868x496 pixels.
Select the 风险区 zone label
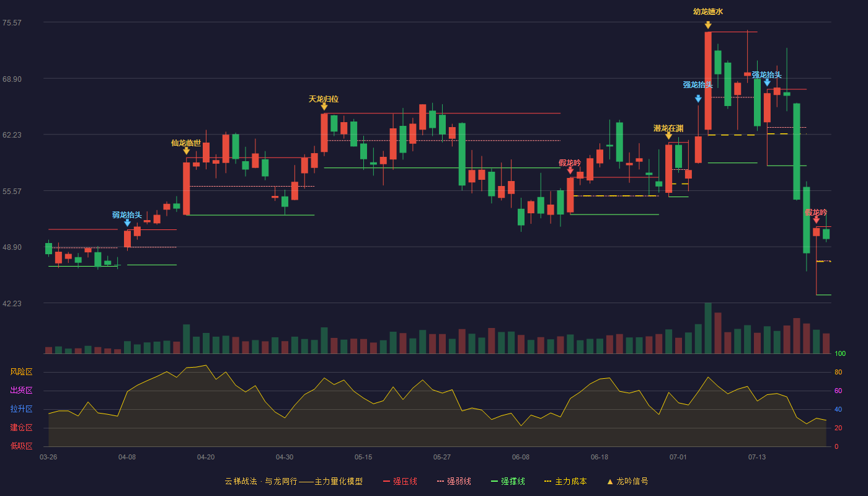point(21,372)
